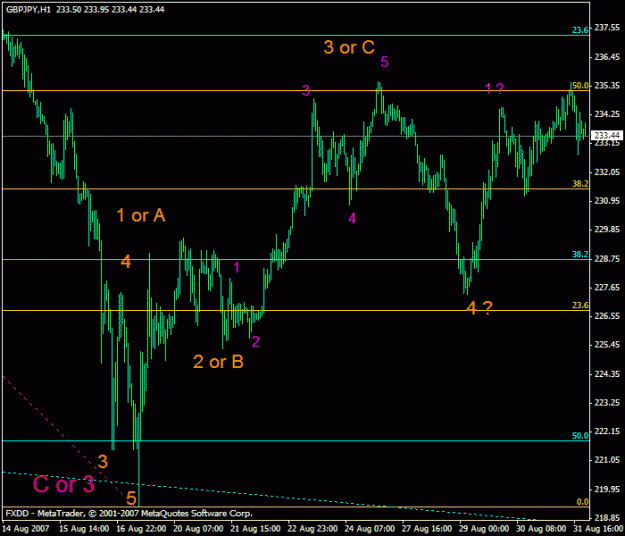Select the orange '3 or C' wave label

click(349, 47)
